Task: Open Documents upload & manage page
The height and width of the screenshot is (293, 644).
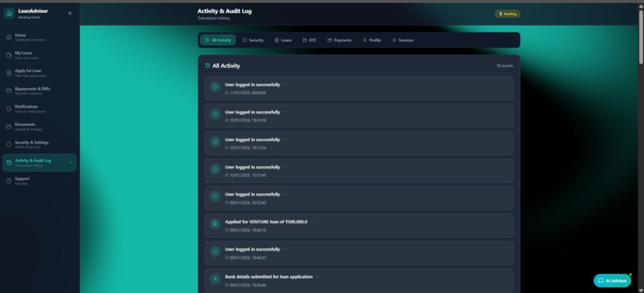Action: (x=39, y=126)
